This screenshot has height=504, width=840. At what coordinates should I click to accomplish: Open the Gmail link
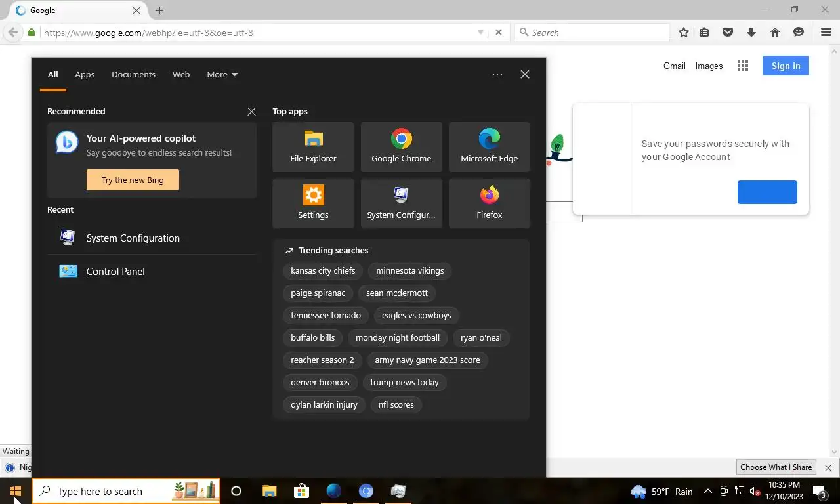674,66
